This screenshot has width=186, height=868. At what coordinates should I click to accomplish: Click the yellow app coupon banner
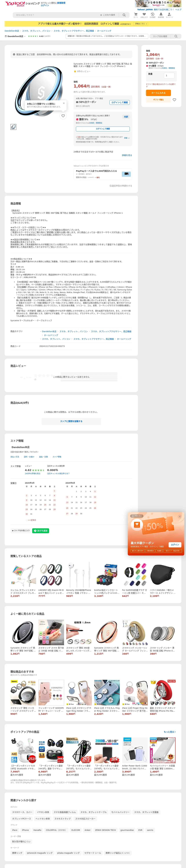[93, 24]
